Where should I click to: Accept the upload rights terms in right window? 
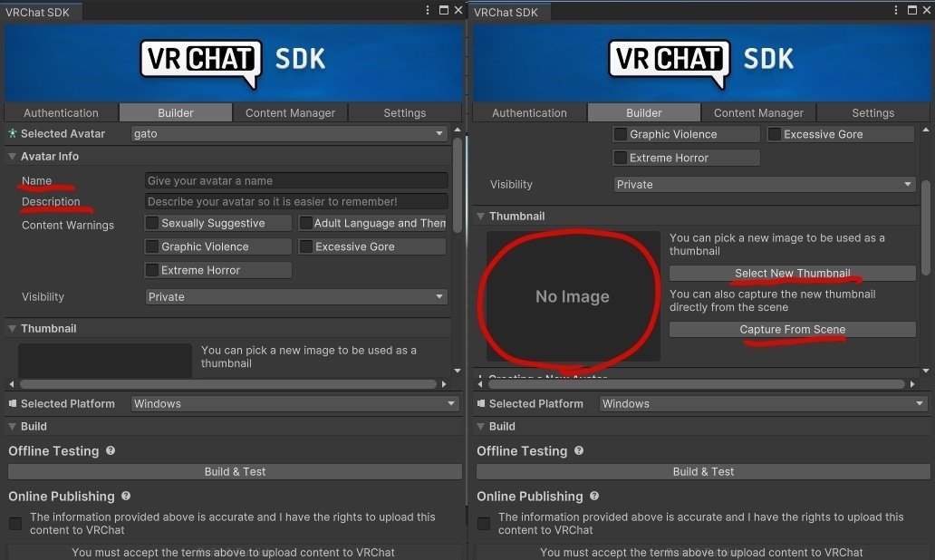point(484,524)
